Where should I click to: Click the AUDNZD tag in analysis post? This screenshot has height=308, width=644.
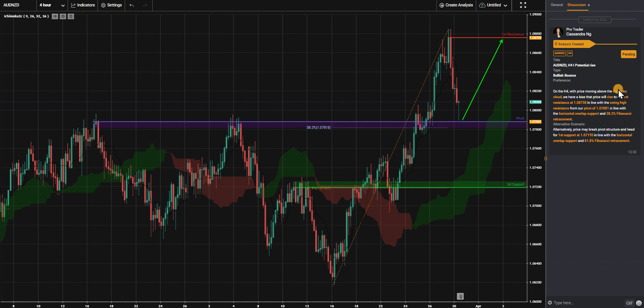(x=559, y=53)
